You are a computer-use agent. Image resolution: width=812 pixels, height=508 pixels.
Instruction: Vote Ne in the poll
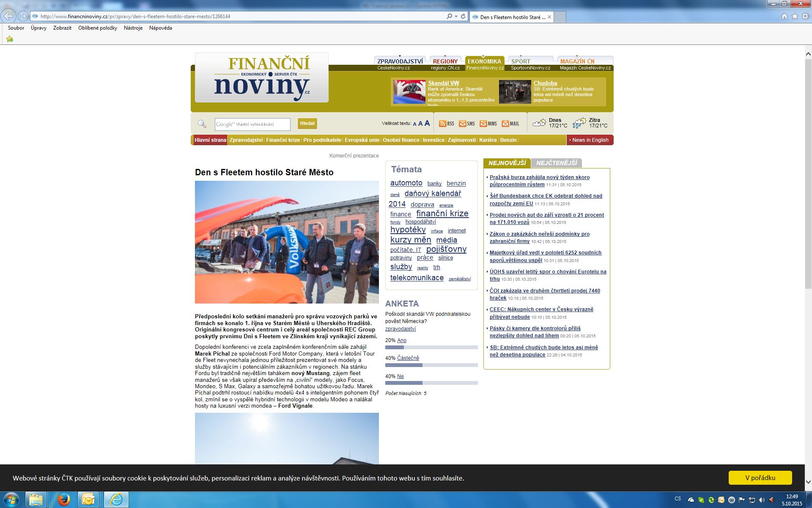(x=400, y=376)
